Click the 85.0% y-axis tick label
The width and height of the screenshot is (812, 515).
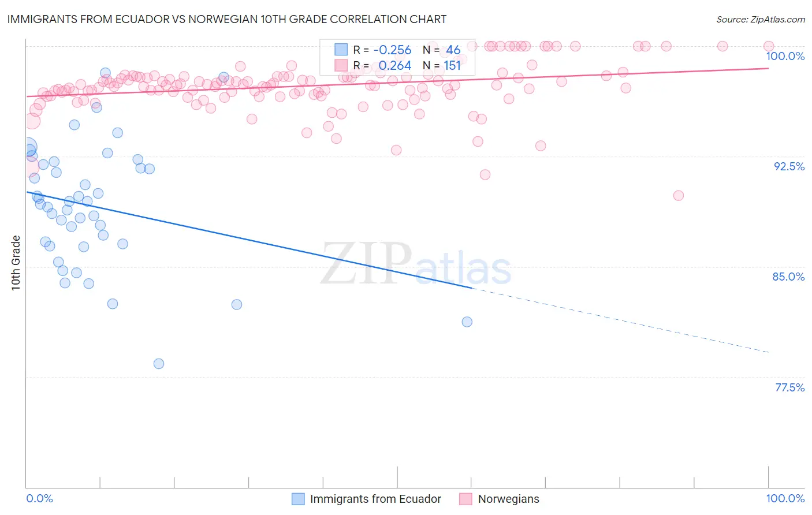[788, 277]
